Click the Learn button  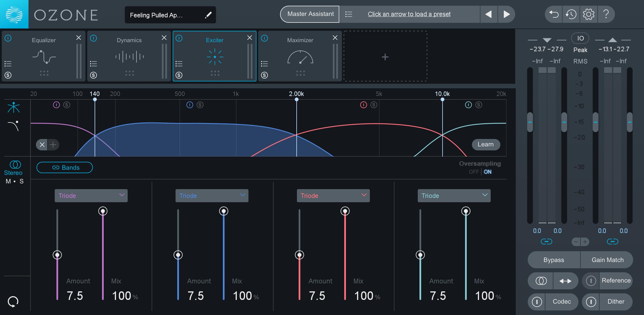point(486,144)
